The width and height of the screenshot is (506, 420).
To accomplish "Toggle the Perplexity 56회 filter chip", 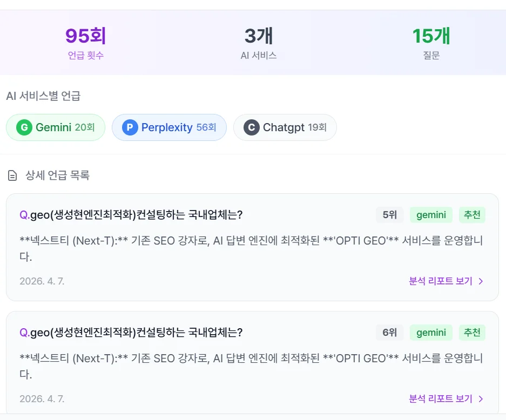I will (x=169, y=127).
